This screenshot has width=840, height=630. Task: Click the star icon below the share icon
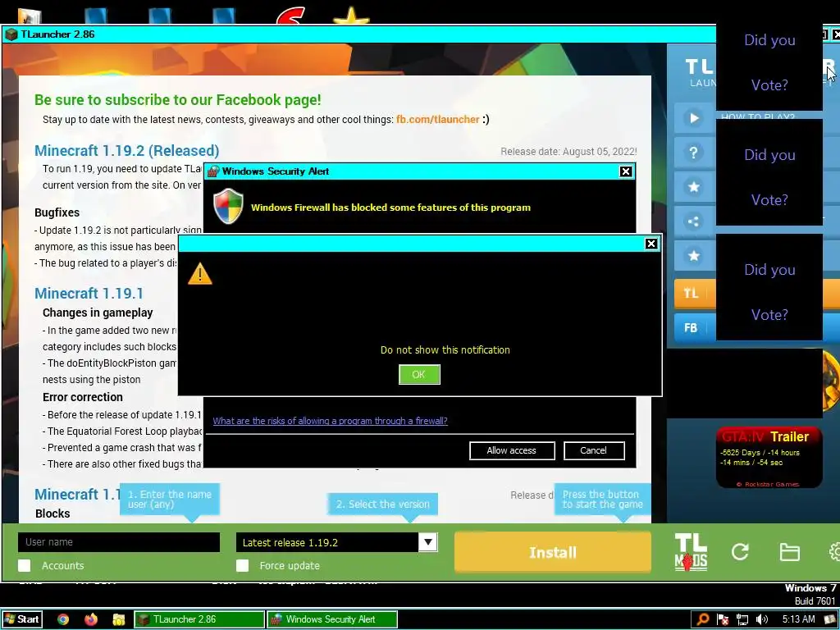(694, 256)
